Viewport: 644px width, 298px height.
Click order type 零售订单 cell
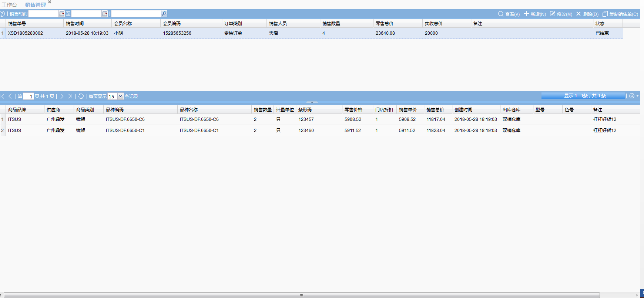pos(233,33)
